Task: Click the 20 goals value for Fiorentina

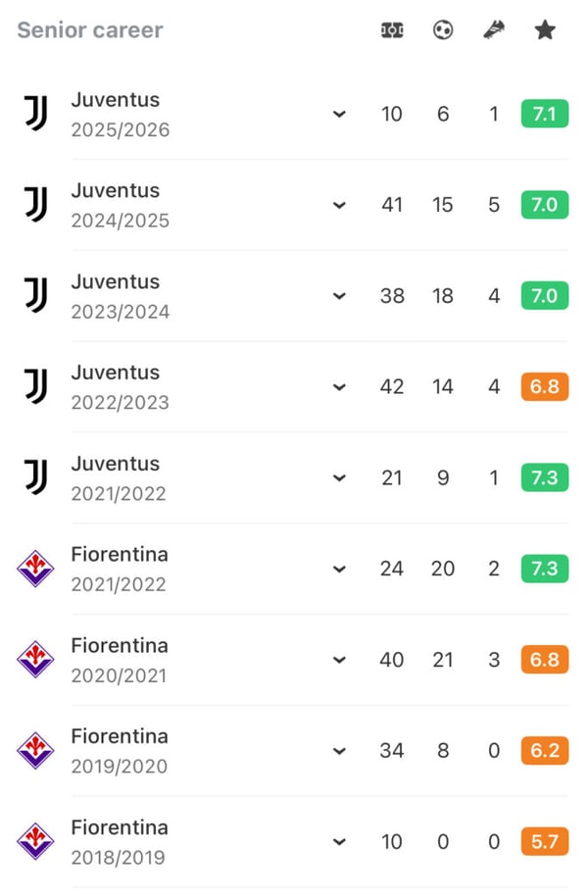Action: pyautogui.click(x=443, y=569)
